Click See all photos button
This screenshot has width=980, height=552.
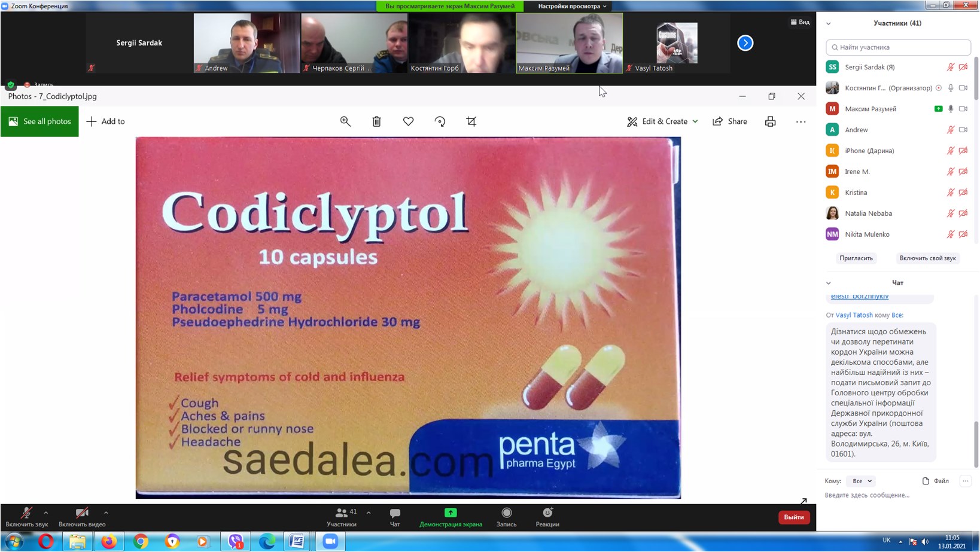[x=39, y=121]
